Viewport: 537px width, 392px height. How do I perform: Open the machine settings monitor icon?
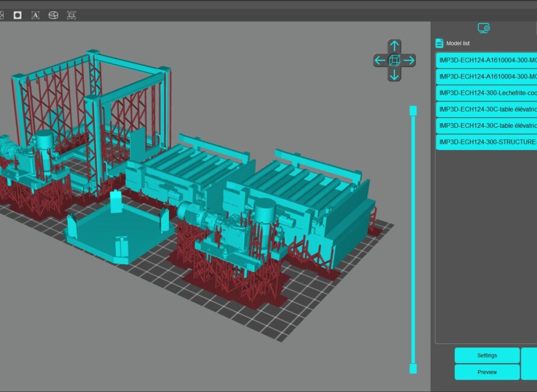coord(483,28)
